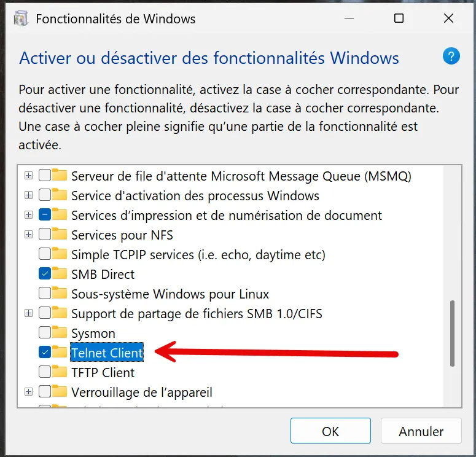Screen dimensions: 476x457
Task: Click the blue help question mark icon
Action: click(451, 56)
